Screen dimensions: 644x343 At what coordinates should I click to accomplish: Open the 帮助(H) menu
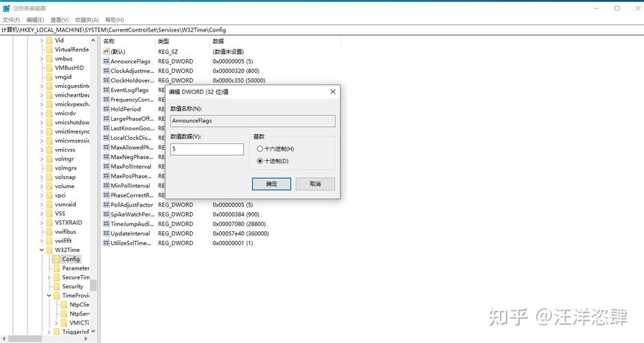(115, 20)
